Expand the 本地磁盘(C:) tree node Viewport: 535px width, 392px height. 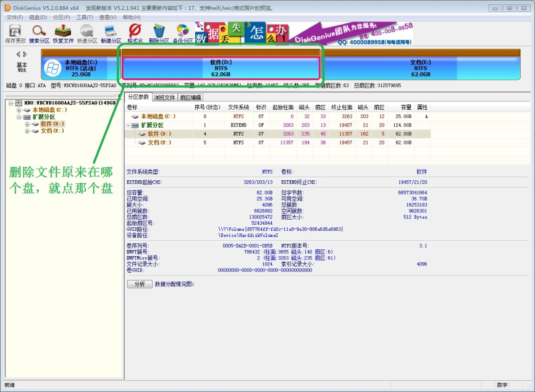point(19,110)
